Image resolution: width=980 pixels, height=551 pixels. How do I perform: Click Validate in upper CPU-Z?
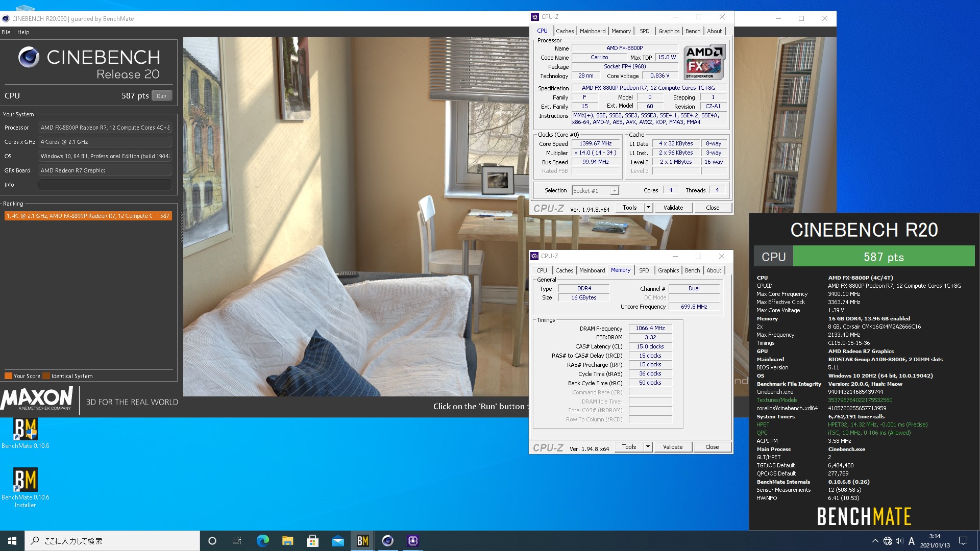point(673,208)
